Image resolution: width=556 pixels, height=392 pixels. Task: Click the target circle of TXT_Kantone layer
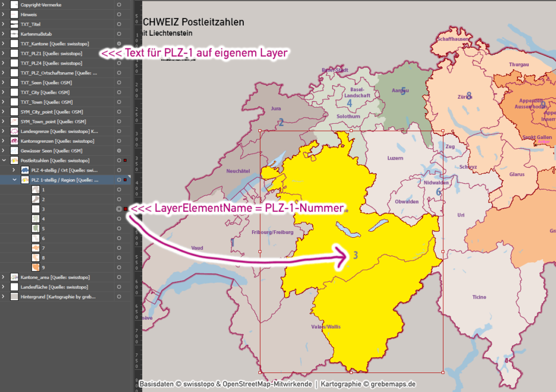coord(120,44)
